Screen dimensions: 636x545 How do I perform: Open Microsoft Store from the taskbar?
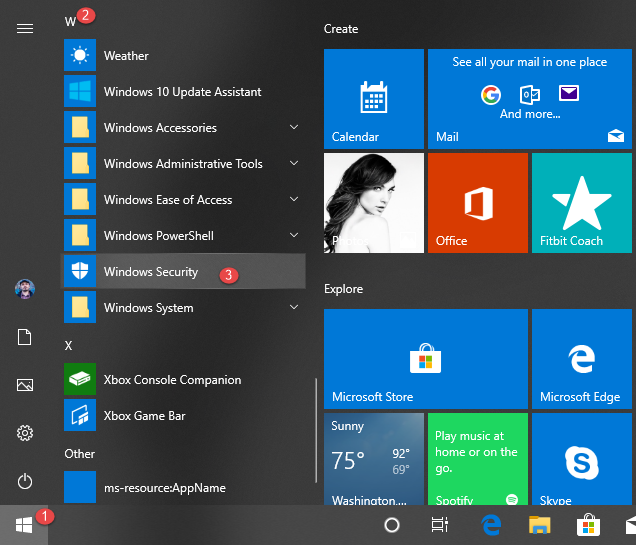click(588, 525)
